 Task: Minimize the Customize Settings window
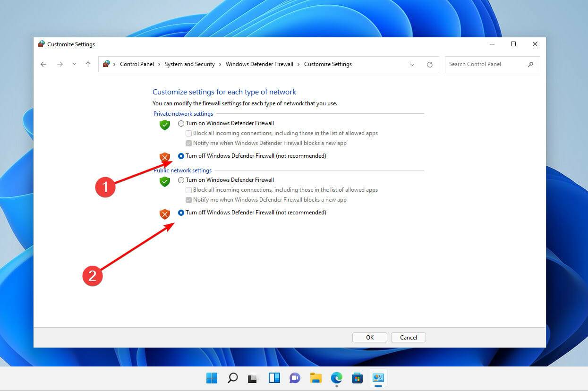click(492, 44)
